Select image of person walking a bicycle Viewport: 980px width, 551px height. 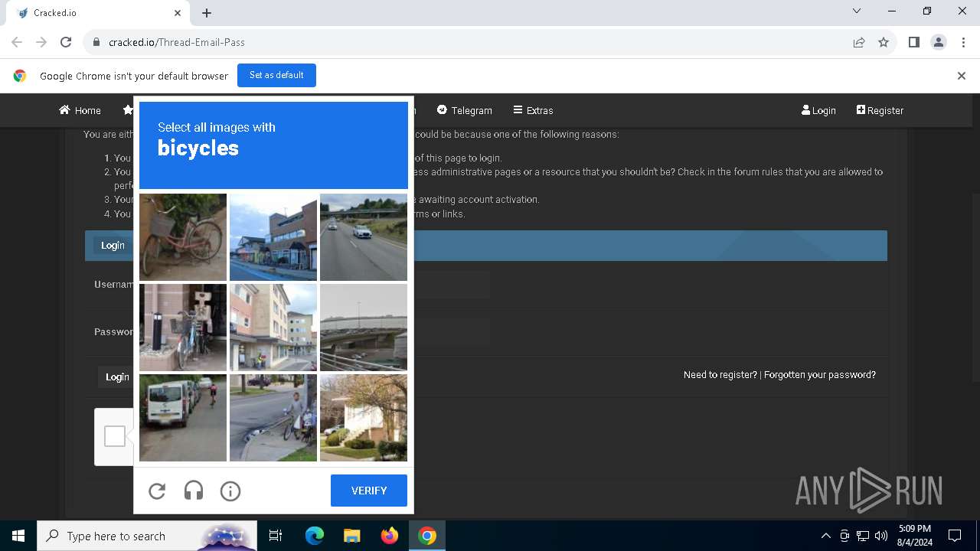click(273, 418)
